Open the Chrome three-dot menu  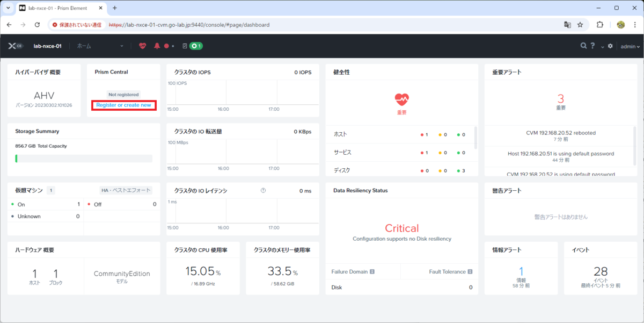point(634,25)
